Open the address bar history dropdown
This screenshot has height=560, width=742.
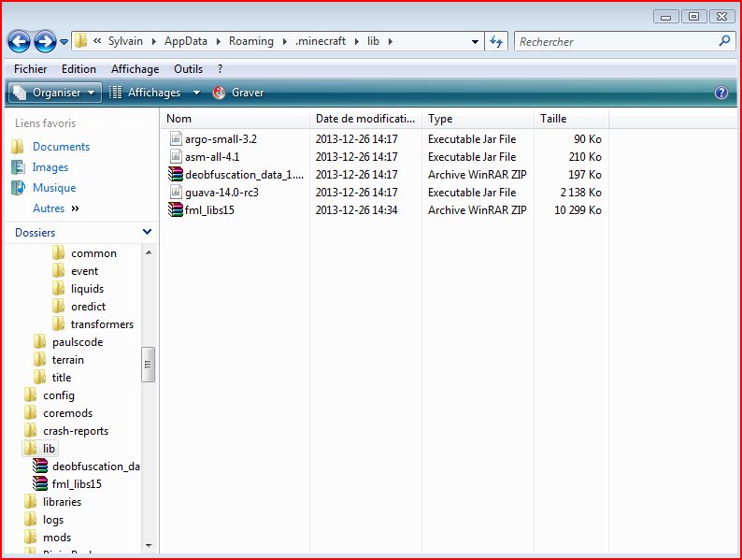coord(475,42)
